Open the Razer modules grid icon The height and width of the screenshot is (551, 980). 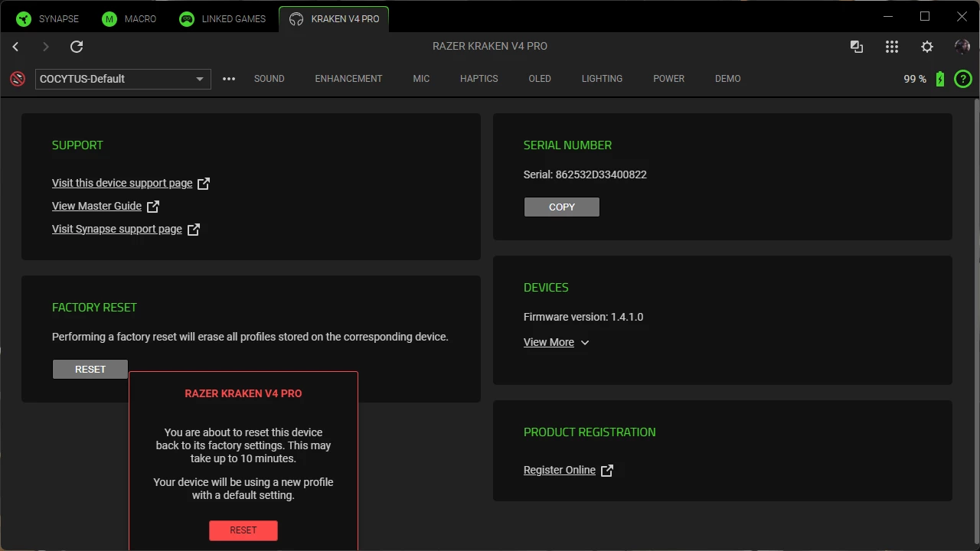[892, 47]
